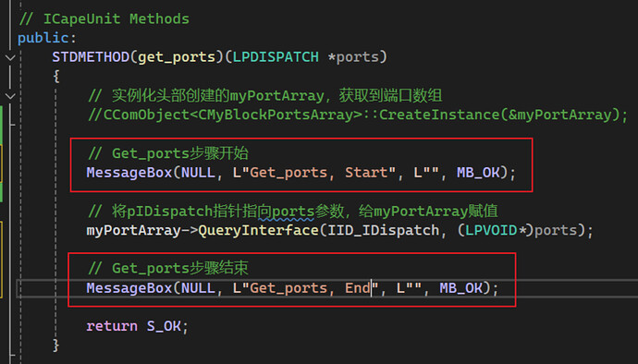Image resolution: width=638 pixels, height=364 pixels.
Task: Click the IID_IDispatch argument
Action: tap(384, 230)
